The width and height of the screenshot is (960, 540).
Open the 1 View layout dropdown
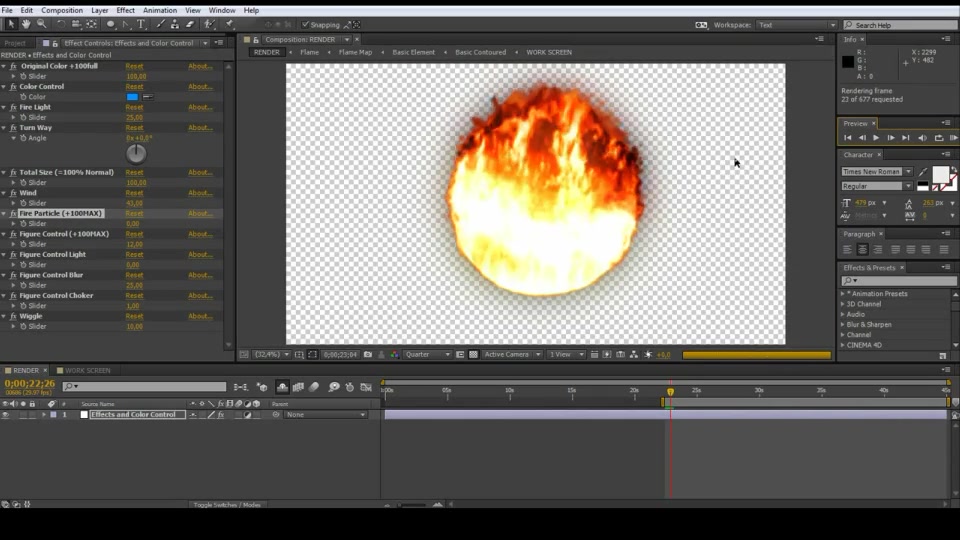click(x=566, y=354)
